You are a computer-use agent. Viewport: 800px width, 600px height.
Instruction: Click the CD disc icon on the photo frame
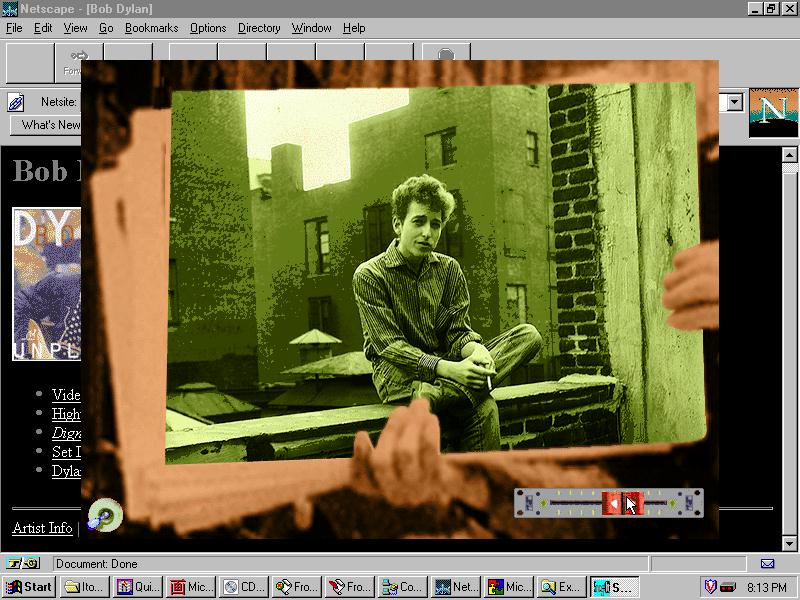[x=105, y=515]
